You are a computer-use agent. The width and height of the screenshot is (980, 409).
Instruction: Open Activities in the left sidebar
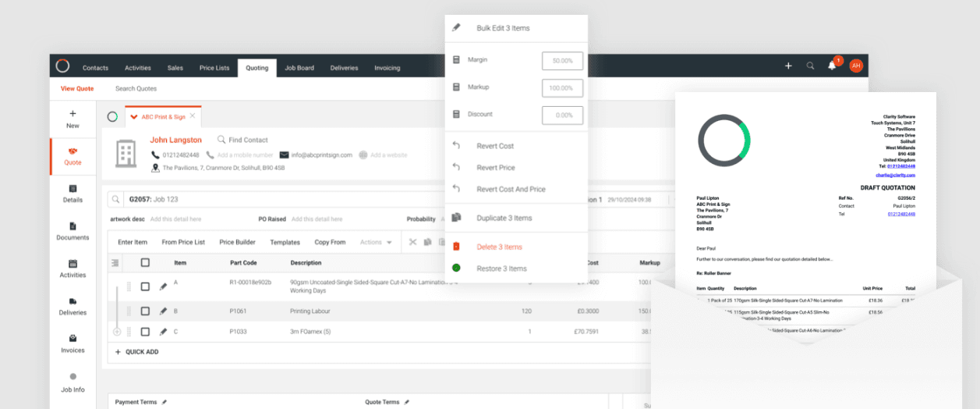(x=73, y=269)
